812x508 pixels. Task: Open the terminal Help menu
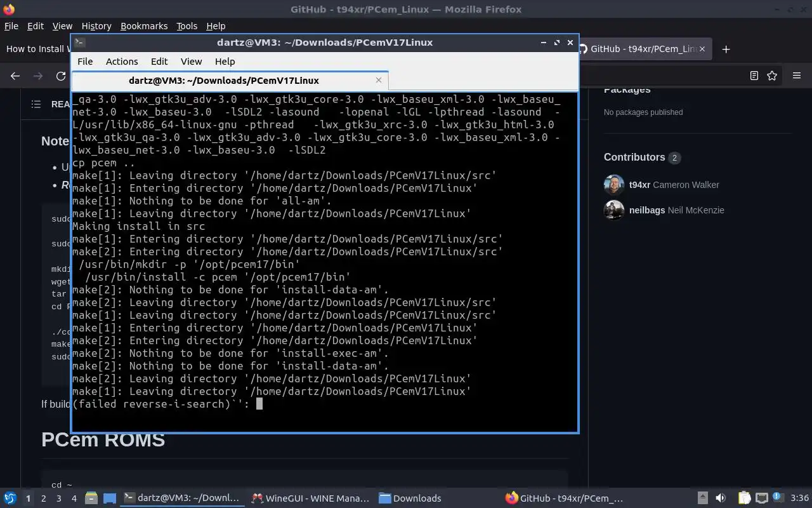(225, 62)
